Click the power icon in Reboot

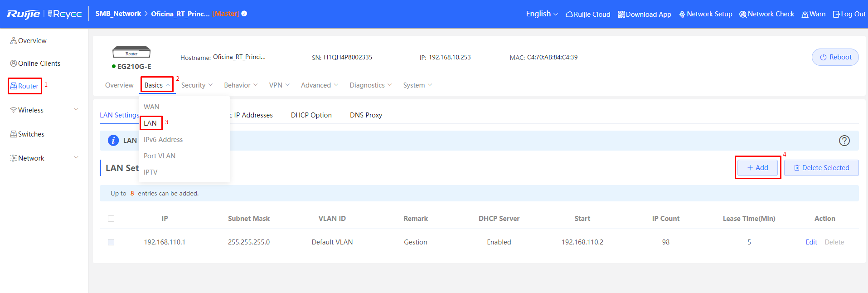tap(823, 57)
